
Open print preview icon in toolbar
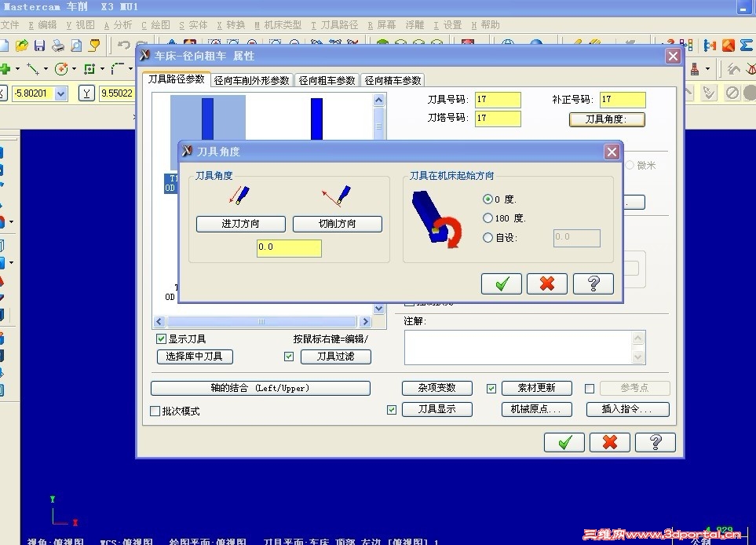(76, 46)
